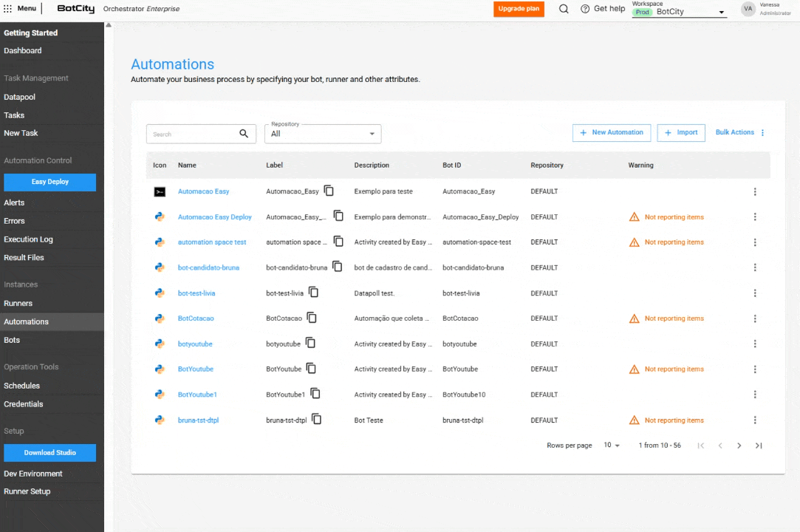Jump to the last page using pagination icon

[x=758, y=446]
